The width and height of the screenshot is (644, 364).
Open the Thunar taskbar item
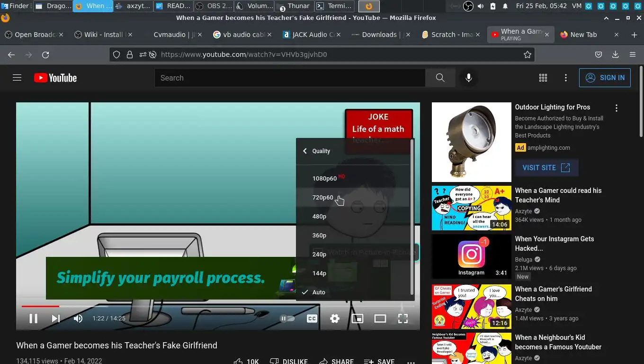[x=294, y=6]
